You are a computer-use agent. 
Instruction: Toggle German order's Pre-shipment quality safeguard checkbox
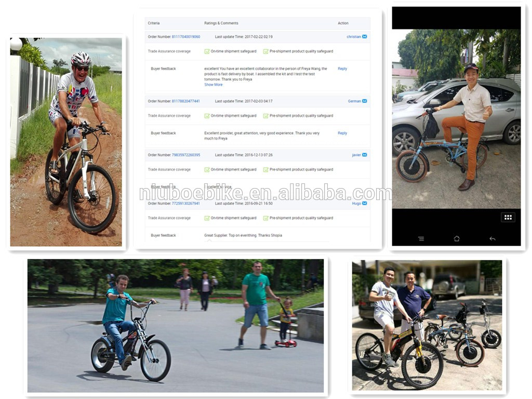[265, 116]
